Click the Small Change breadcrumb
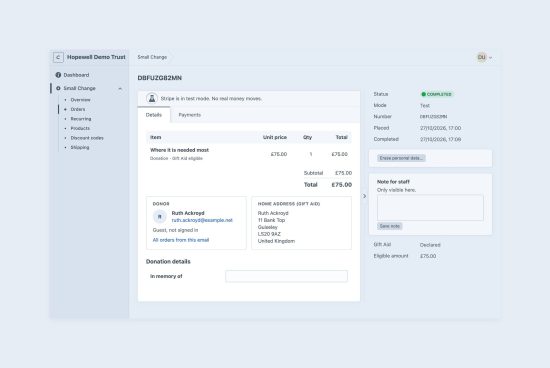 click(152, 57)
